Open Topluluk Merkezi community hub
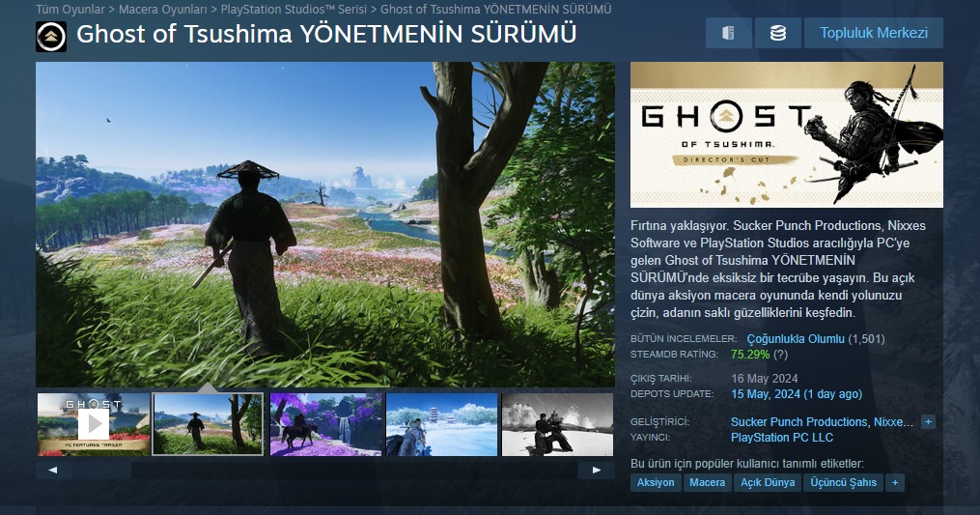 tap(873, 33)
